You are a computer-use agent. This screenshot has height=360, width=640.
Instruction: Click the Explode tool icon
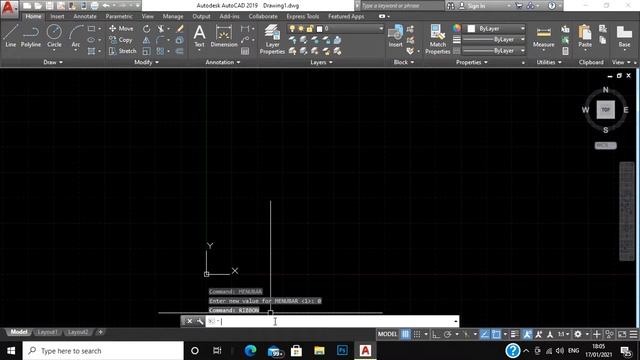pos(180,40)
